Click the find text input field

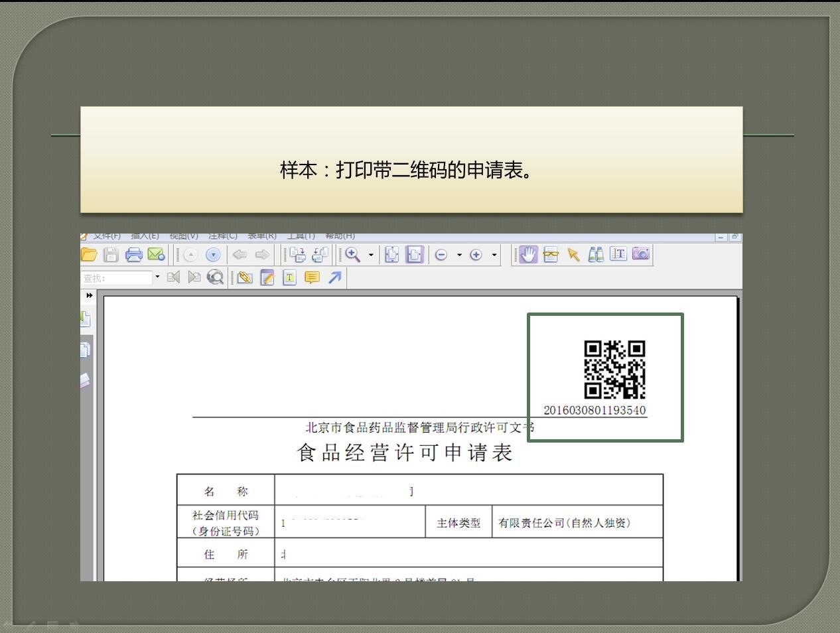[117, 277]
